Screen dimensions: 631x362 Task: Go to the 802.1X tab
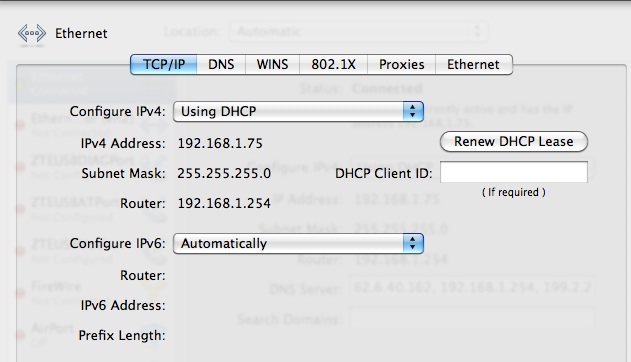pyautogui.click(x=333, y=64)
